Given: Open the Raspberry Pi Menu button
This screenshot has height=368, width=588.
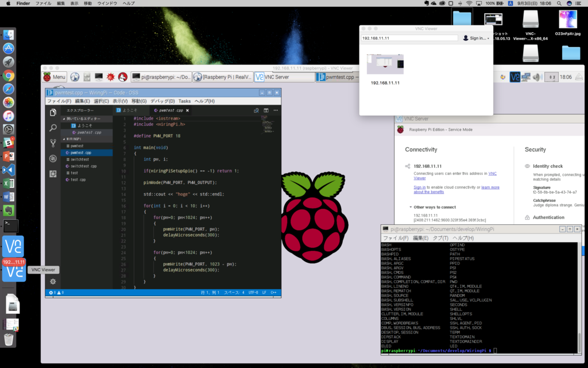Looking at the screenshot, I should 55,77.
